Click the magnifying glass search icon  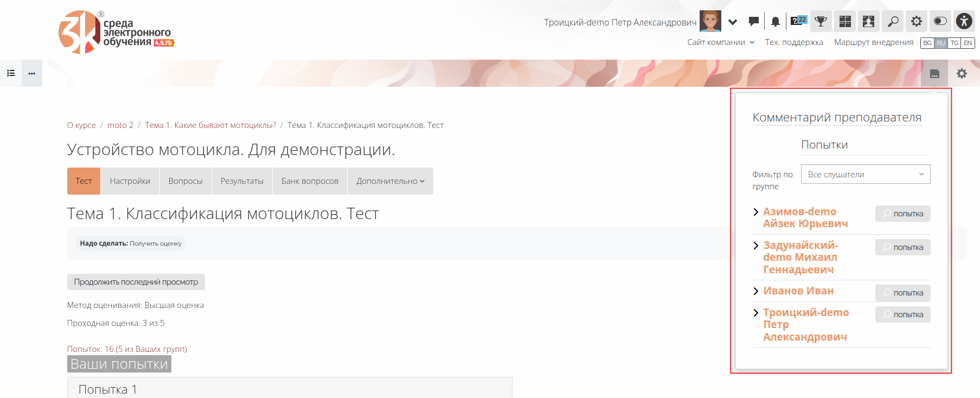892,22
